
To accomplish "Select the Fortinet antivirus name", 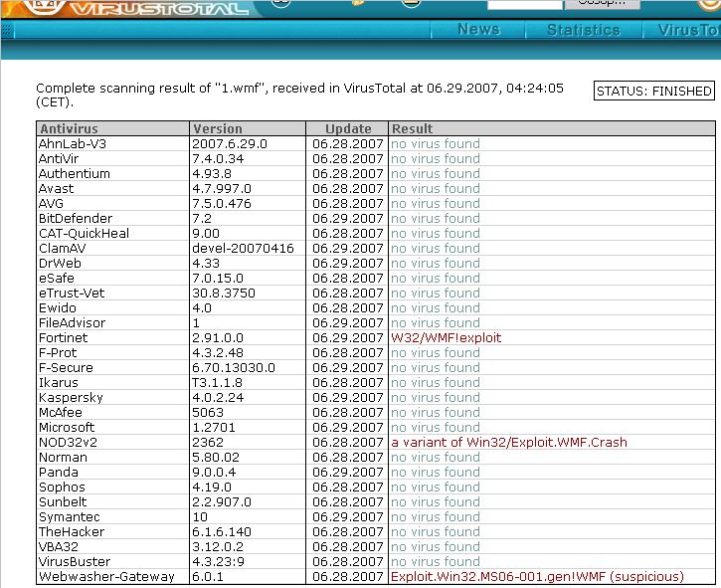I will click(x=63, y=337).
